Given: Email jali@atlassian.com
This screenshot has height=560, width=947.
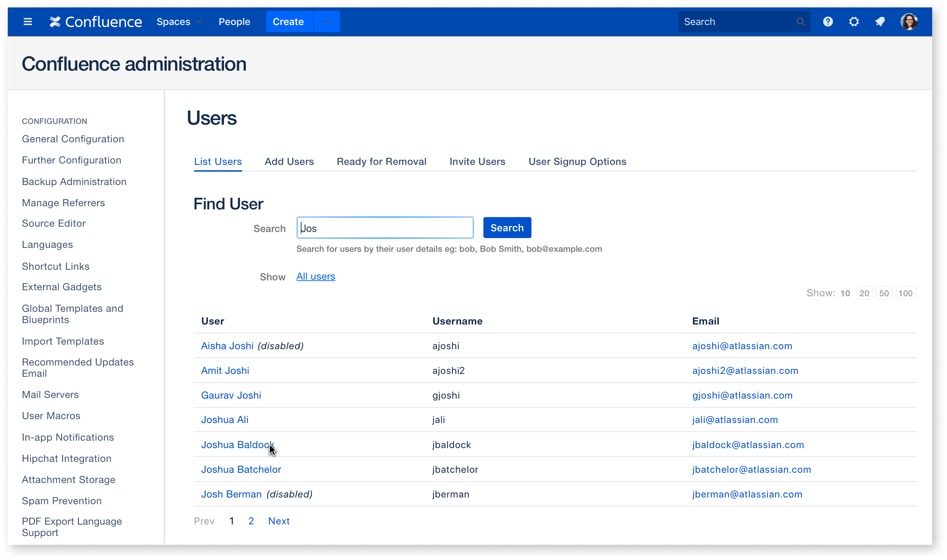Looking at the screenshot, I should (x=735, y=419).
